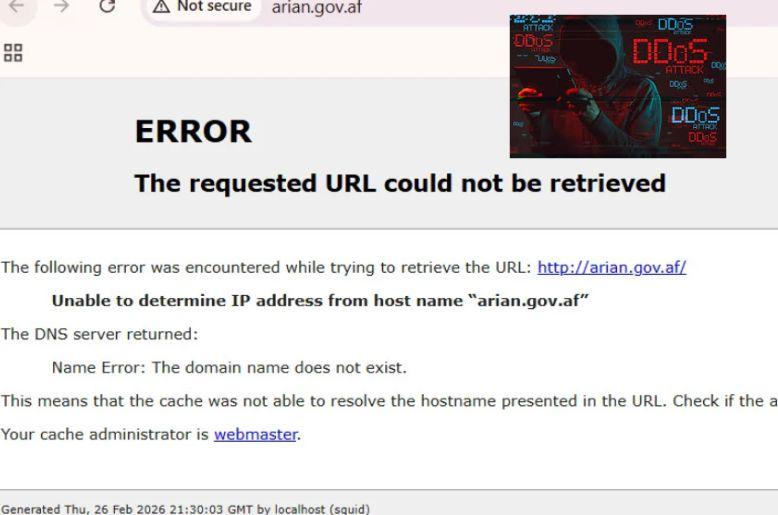
Task: Click the forward navigation arrow
Action: [62, 6]
